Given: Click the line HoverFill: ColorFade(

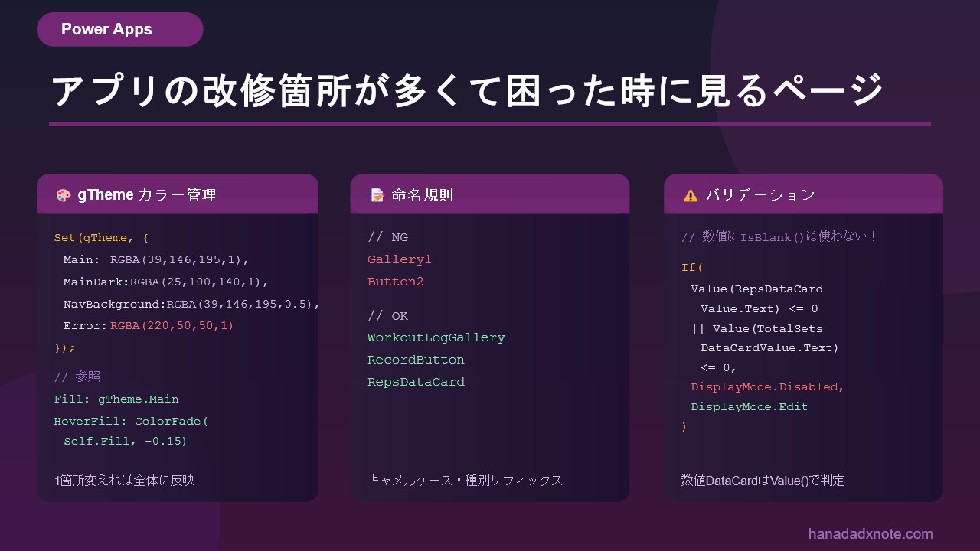Looking at the screenshot, I should (132, 421).
